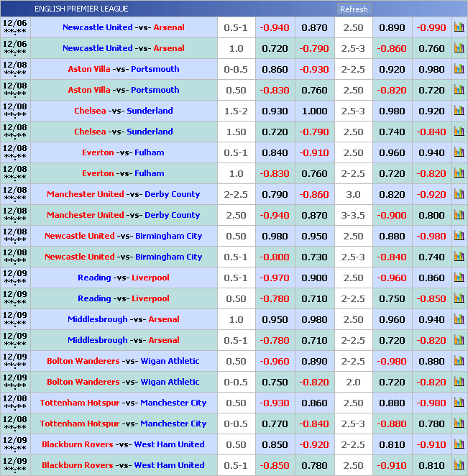
Task: Choose -0.930 odds for Aston Villa vs Portsmouth
Action: (314, 69)
